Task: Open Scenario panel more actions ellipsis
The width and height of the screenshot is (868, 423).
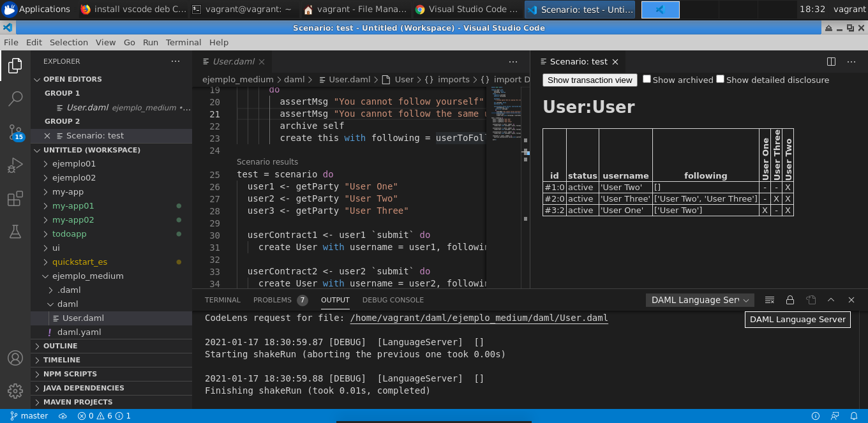Action: pos(851,62)
